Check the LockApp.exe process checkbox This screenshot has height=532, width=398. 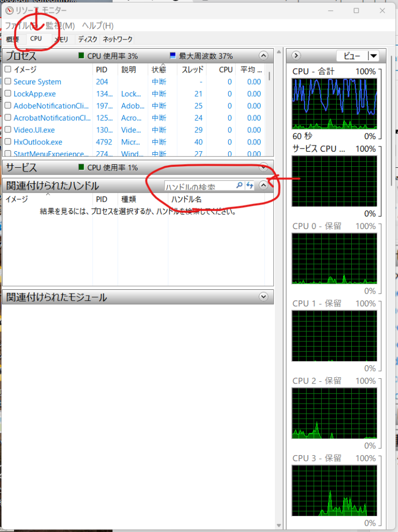pos(8,94)
